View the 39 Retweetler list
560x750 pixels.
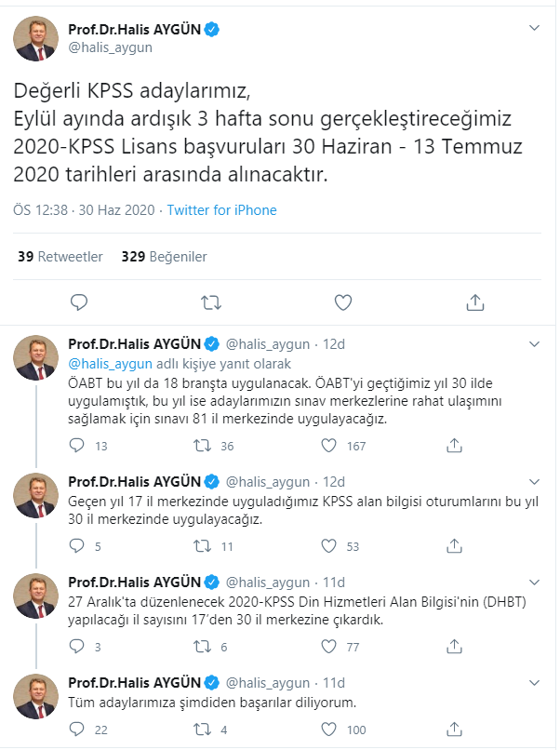[x=60, y=257]
